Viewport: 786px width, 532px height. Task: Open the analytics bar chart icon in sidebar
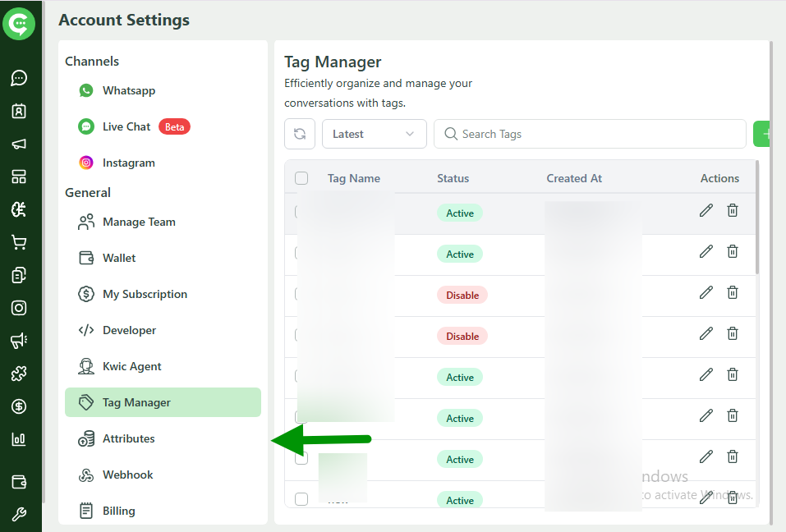click(19, 439)
